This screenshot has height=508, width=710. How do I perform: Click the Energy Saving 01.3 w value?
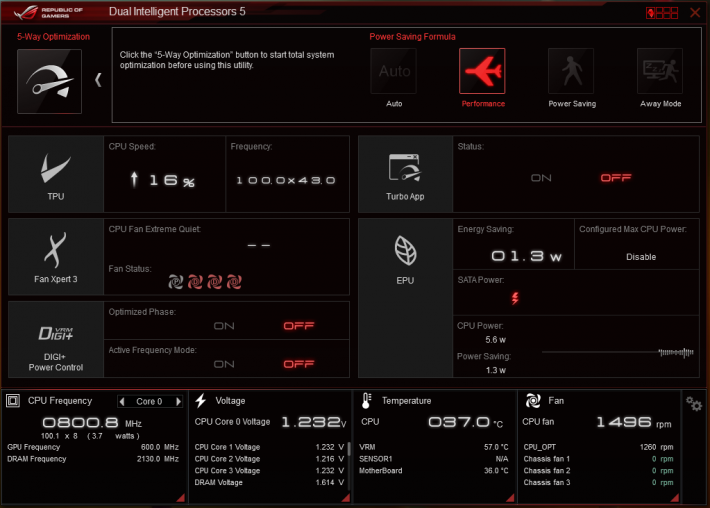click(x=526, y=256)
